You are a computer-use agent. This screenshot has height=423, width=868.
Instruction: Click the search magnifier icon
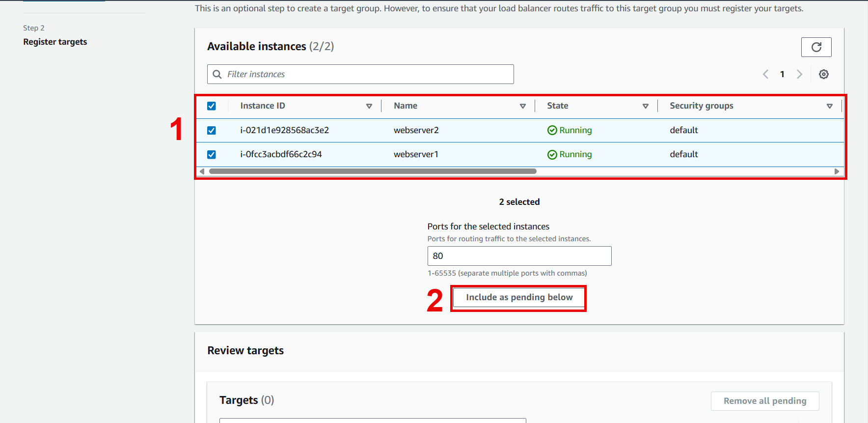coord(217,74)
